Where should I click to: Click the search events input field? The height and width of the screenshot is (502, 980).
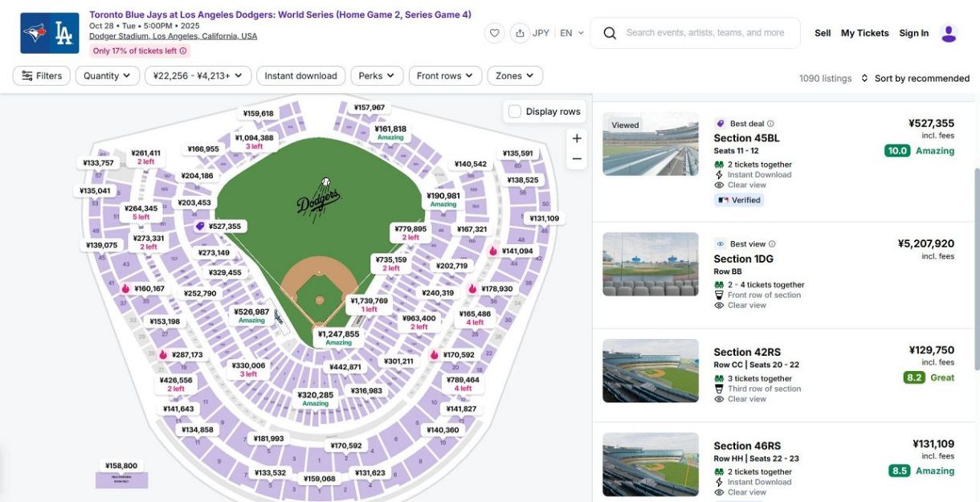(706, 33)
